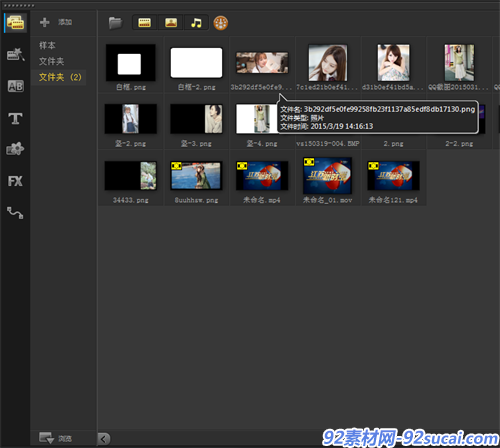
Task: Click the Browse button at bottom left
Action: (x=55, y=438)
